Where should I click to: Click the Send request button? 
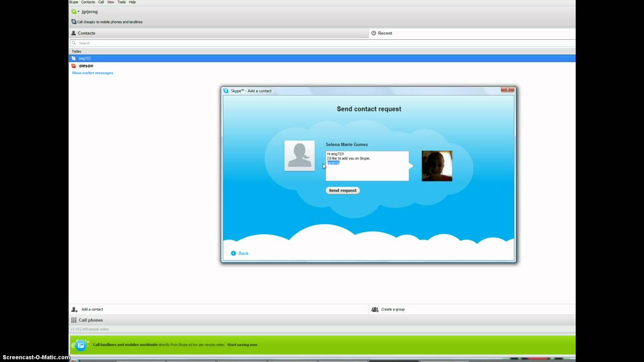pyautogui.click(x=343, y=191)
